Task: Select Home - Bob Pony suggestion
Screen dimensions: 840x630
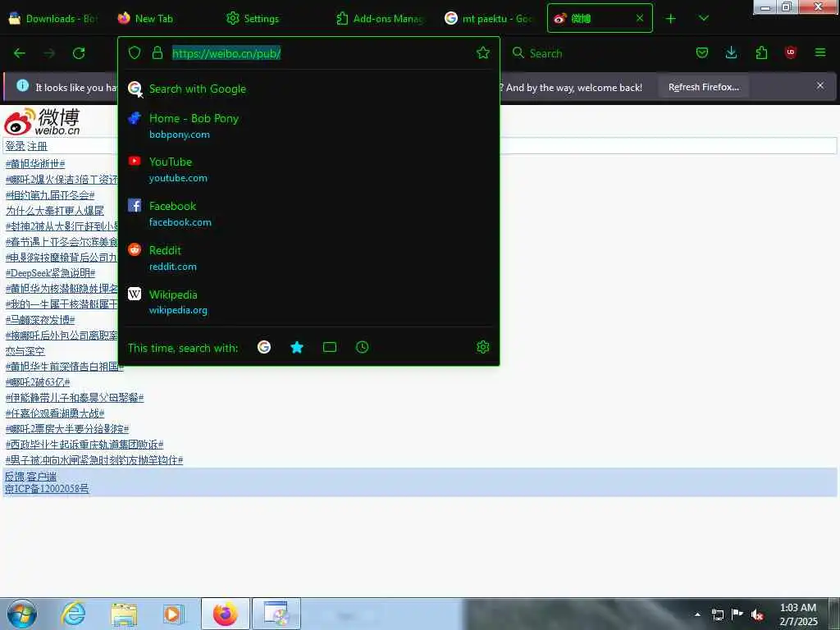Action: click(x=308, y=126)
